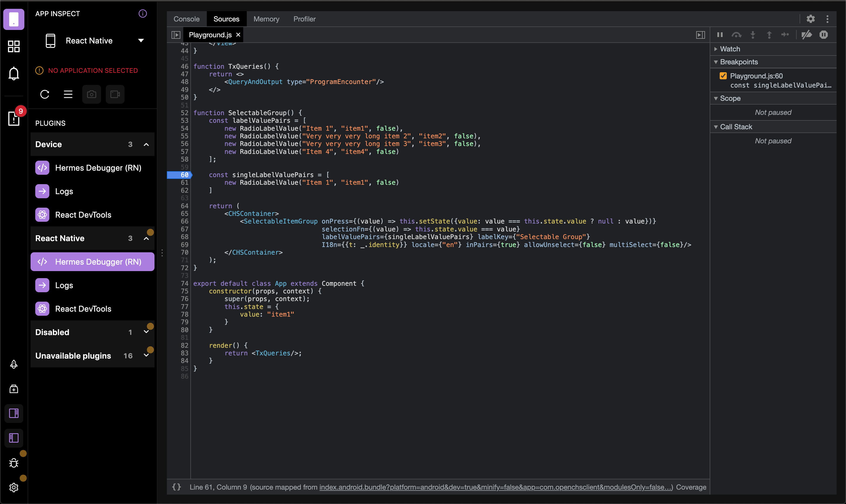Switch to the Console tab
Screen dimensions: 846x504
(x=187, y=19)
